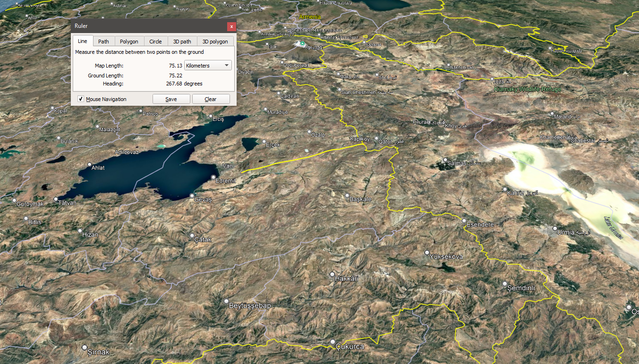Save the ruler measurement
Screen dimensions: 639x364
(171, 99)
